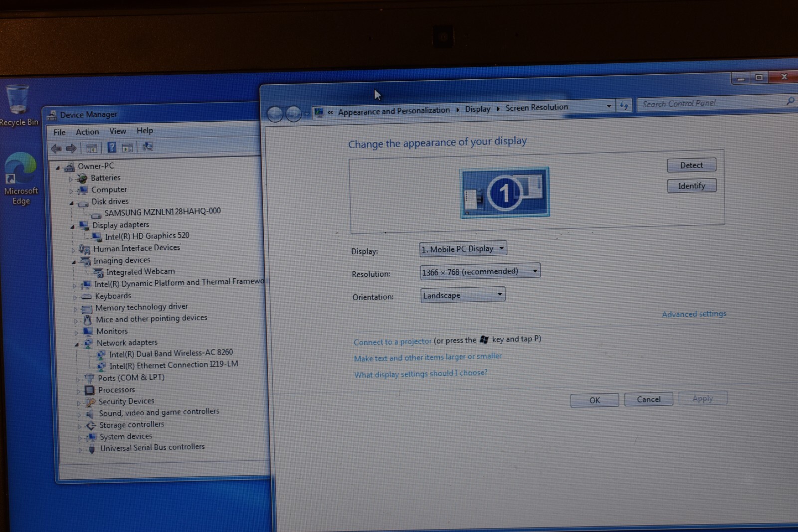The image size is (798, 532).
Task: Select Intel(R) Dynamic Platform and Thermal Framework
Action: pyautogui.click(x=179, y=283)
